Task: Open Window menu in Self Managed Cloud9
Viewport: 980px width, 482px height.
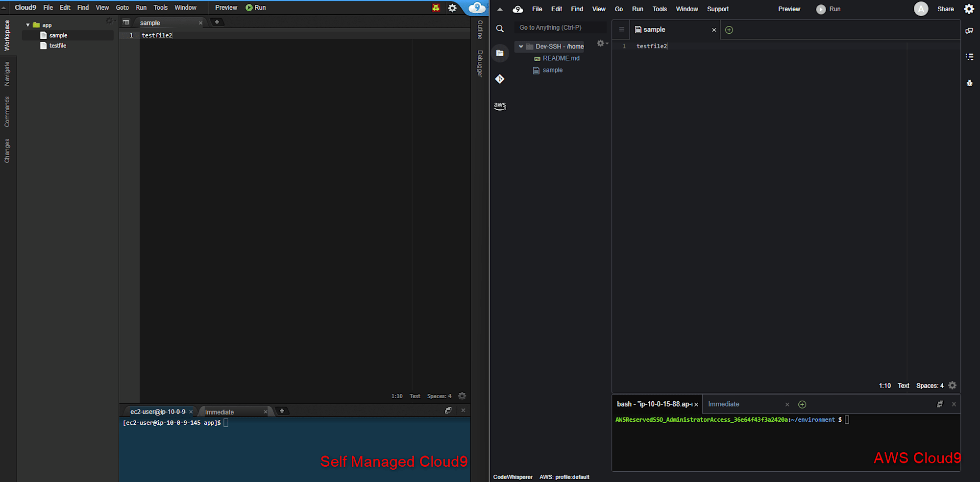Action: click(x=185, y=7)
